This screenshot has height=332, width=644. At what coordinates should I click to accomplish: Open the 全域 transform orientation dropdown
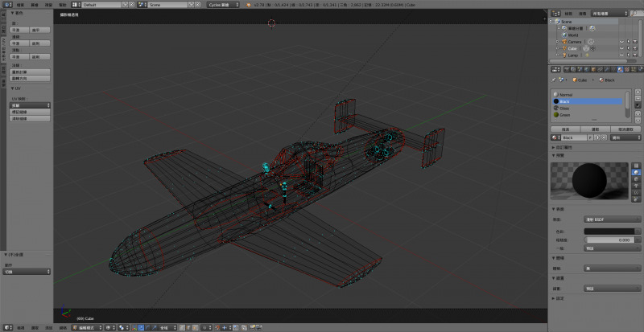pyautogui.click(x=167, y=328)
